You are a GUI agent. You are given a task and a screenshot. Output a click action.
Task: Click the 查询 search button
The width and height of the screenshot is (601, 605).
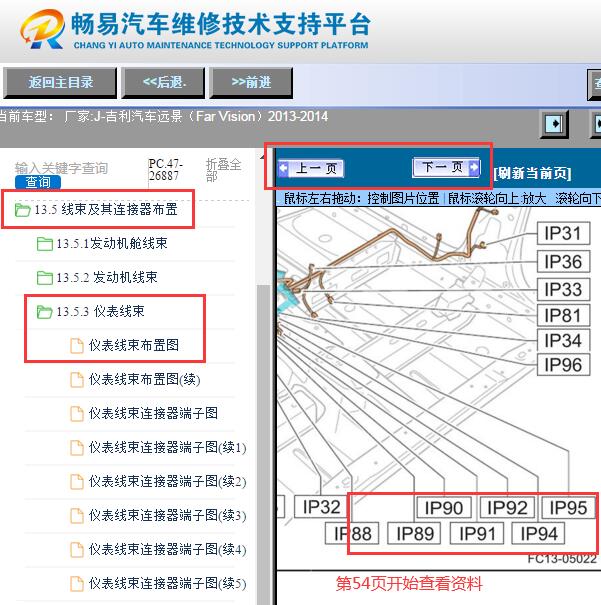tap(38, 182)
